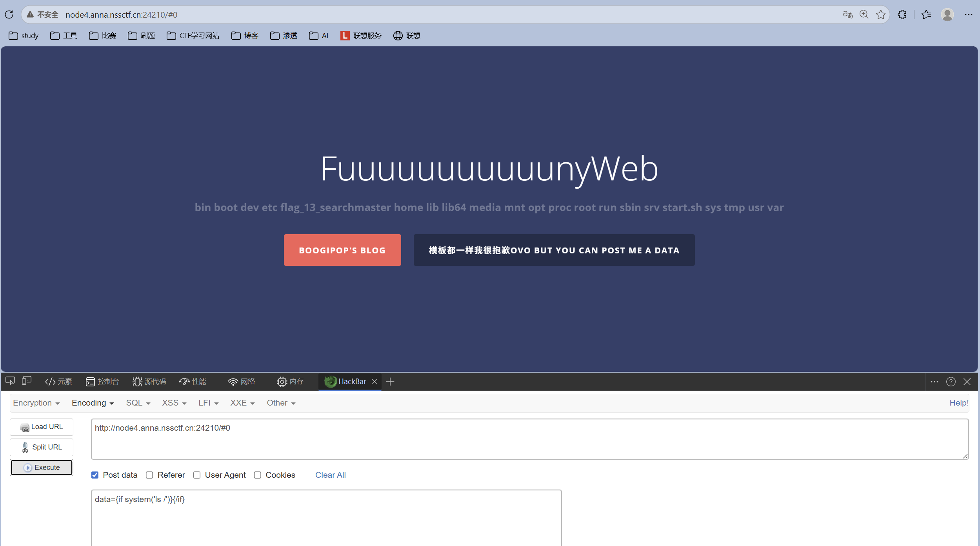Image resolution: width=980 pixels, height=546 pixels.
Task: Open the 工具 bookmark folder
Action: point(64,36)
